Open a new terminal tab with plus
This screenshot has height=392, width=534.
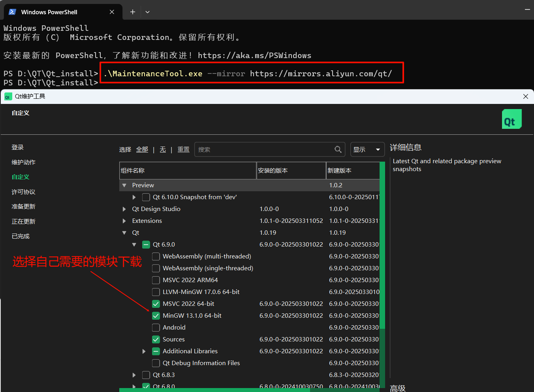(133, 12)
